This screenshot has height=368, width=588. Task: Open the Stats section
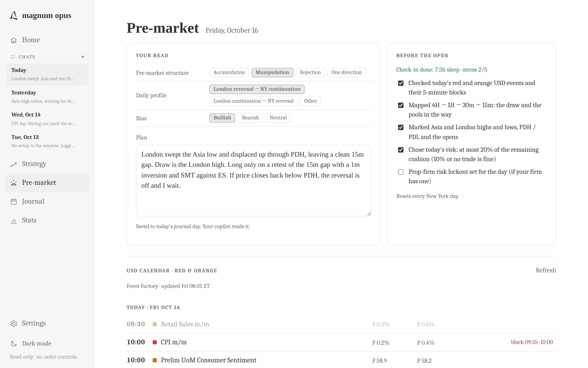click(47, 221)
